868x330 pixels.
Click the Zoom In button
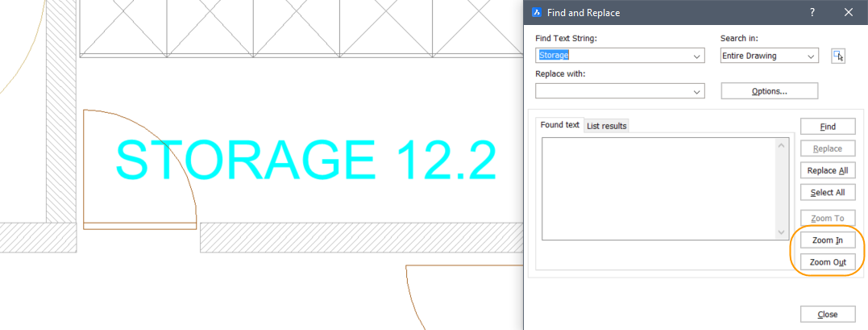[x=828, y=240]
